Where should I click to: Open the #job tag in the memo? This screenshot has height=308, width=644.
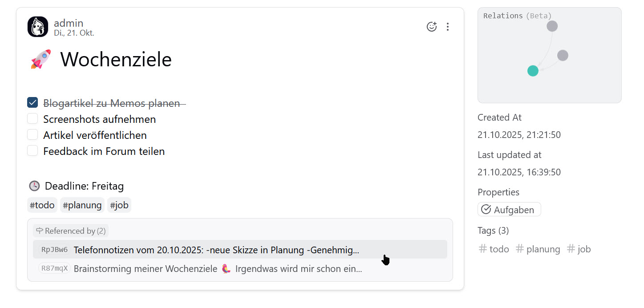[119, 205]
